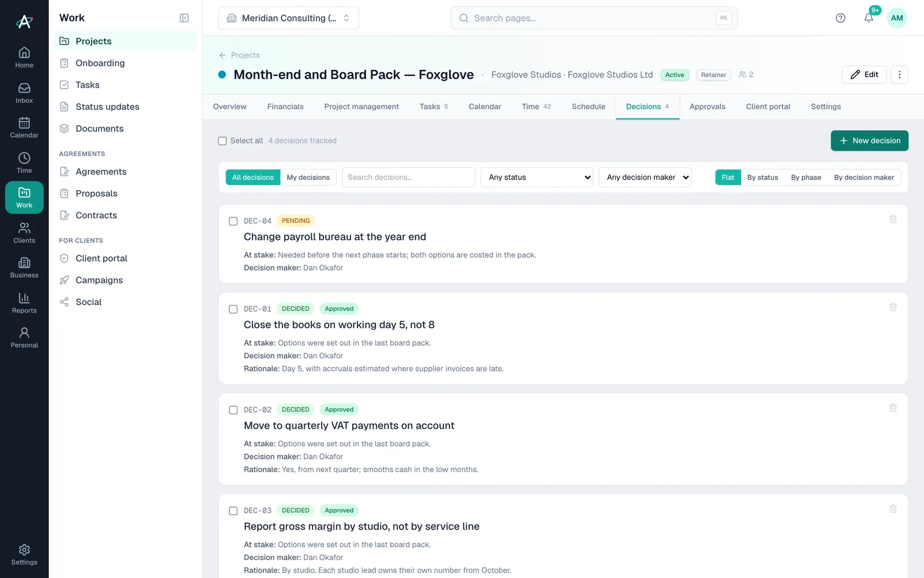Image resolution: width=924 pixels, height=578 pixels.
Task: Switch to the Tasks tab
Action: [434, 106]
